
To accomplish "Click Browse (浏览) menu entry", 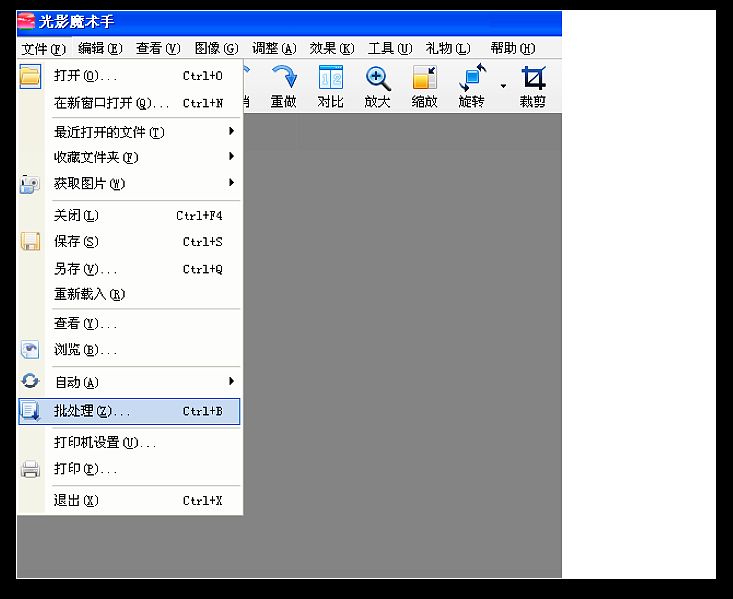I will [84, 350].
